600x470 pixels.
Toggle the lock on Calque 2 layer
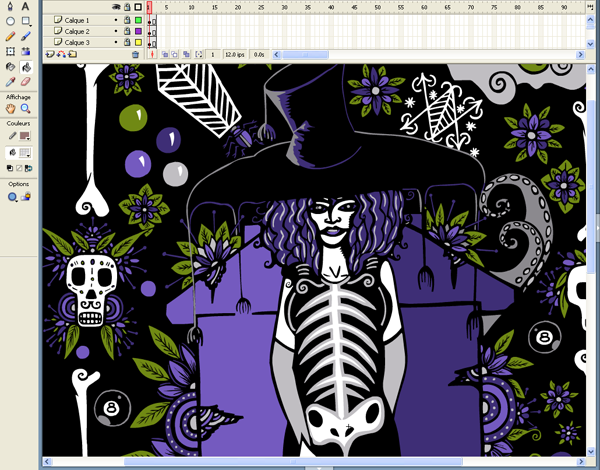click(x=125, y=31)
